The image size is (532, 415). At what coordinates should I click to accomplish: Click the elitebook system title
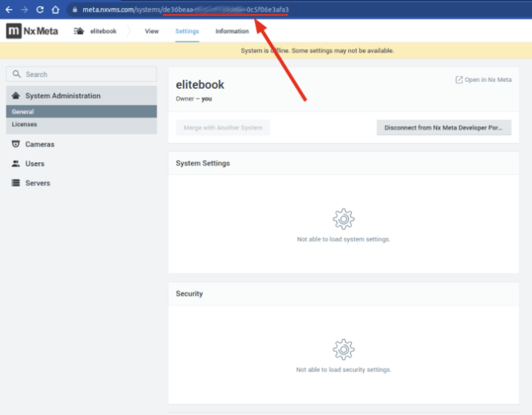(x=199, y=85)
